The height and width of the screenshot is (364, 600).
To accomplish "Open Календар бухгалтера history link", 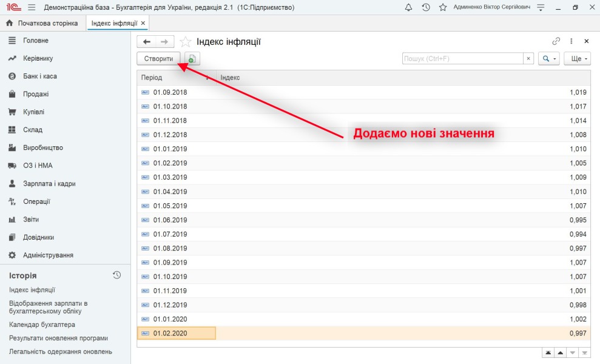I will click(x=42, y=325).
